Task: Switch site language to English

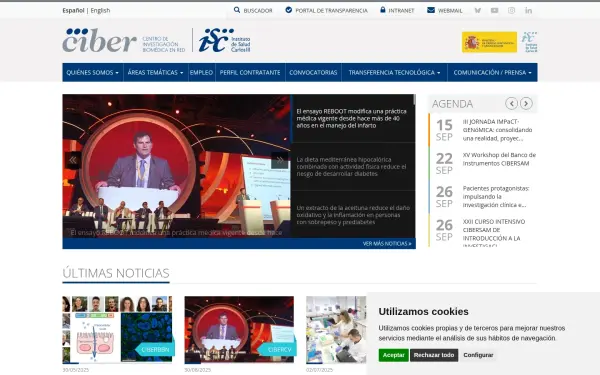Action: 100,10
